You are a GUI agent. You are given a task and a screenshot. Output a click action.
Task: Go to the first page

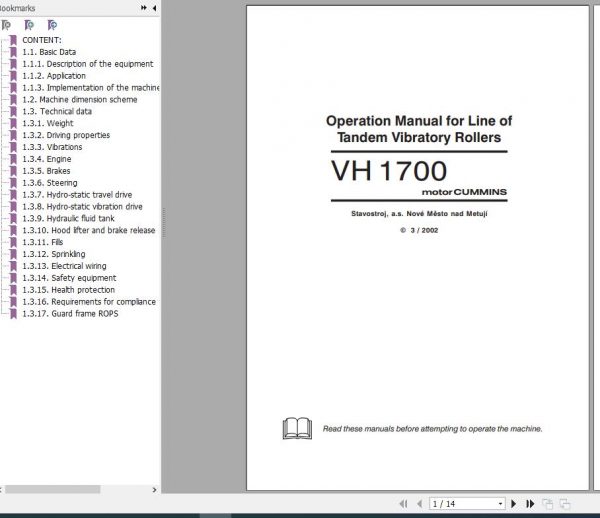403,504
